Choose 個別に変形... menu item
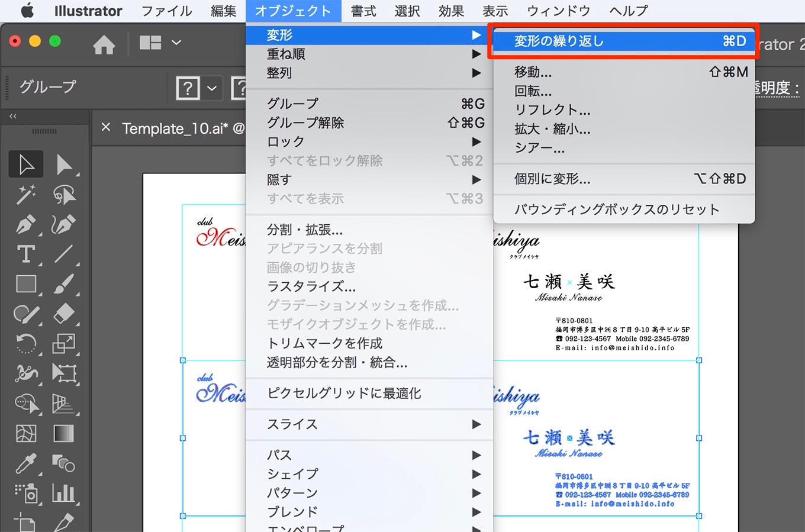This screenshot has height=532, width=805. coord(624,179)
